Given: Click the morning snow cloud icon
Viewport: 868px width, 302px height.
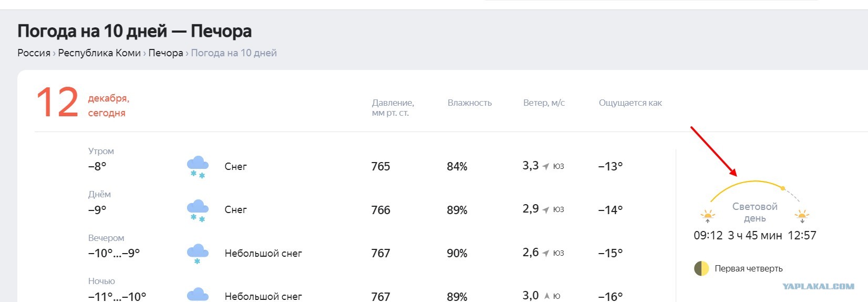Looking at the screenshot, I should coord(198,167).
